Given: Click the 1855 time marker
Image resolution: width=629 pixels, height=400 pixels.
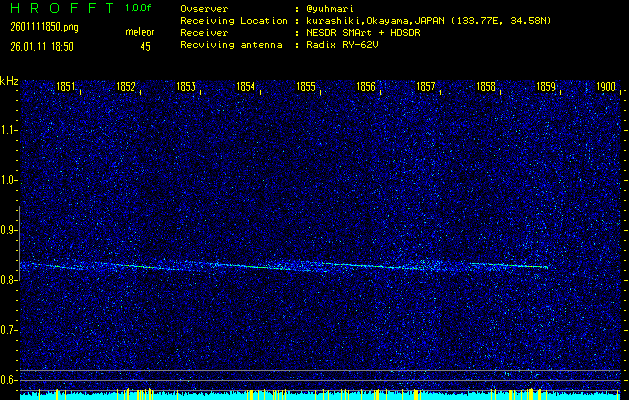Looking at the screenshot, I should (x=306, y=87).
